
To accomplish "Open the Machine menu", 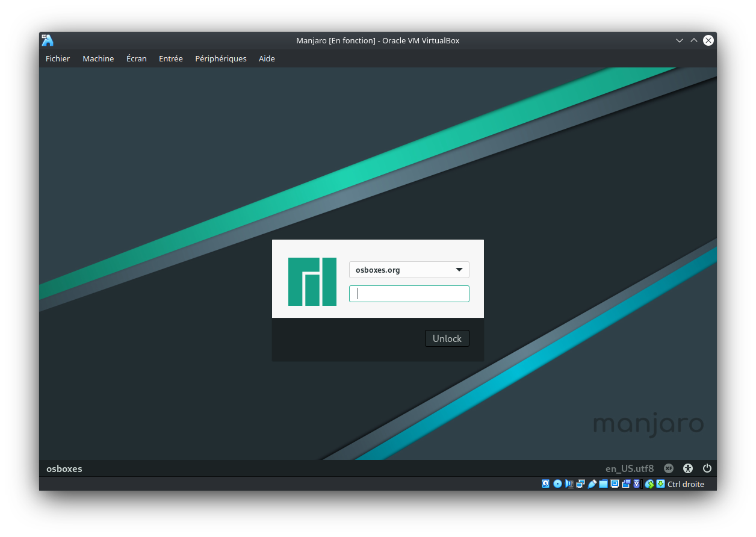I will tap(98, 58).
